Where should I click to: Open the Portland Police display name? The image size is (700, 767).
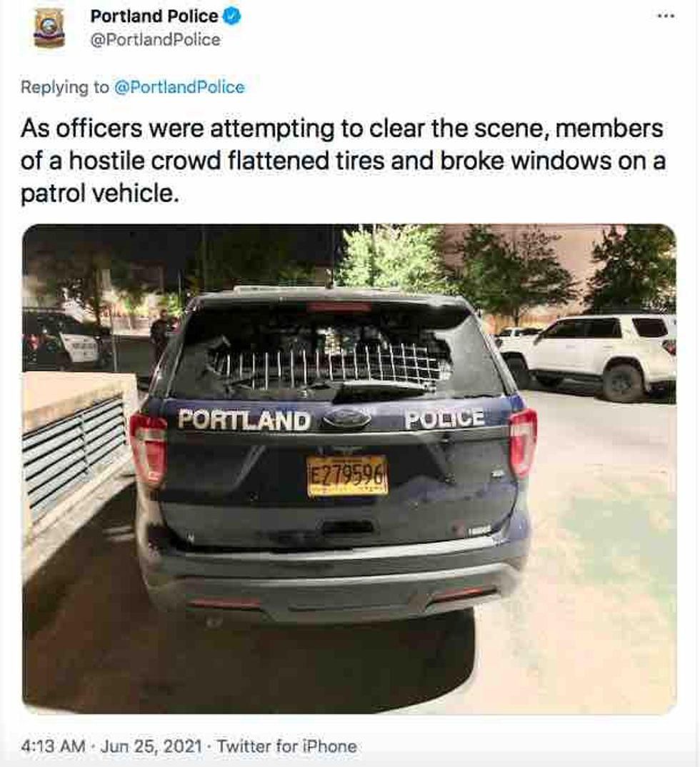pos(154,16)
